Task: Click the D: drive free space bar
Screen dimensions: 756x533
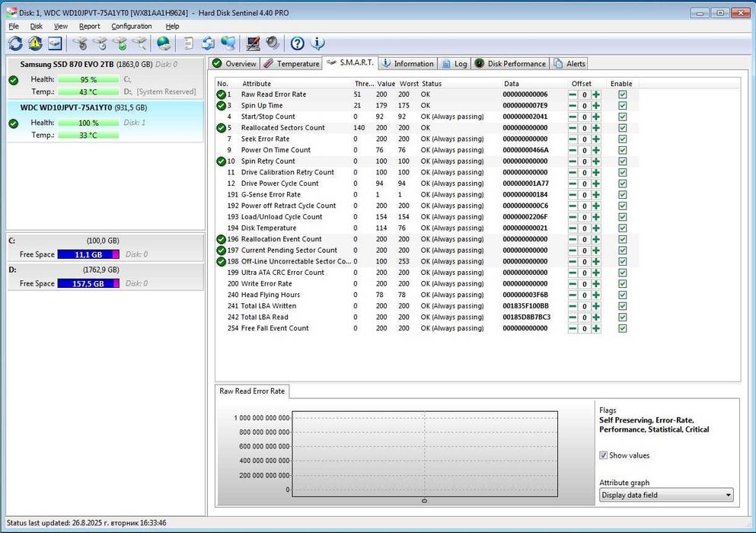Action: coord(88,283)
